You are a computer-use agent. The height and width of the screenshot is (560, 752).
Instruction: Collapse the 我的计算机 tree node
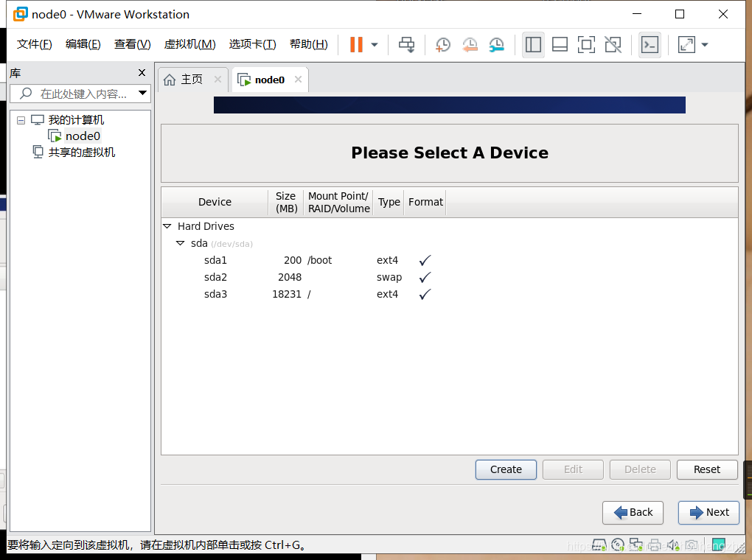point(21,120)
